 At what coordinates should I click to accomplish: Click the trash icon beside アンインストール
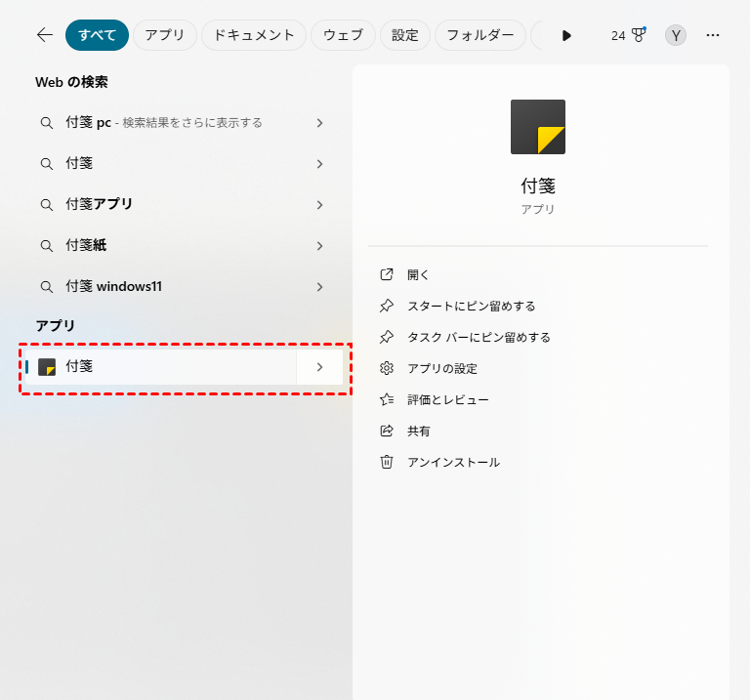387,462
